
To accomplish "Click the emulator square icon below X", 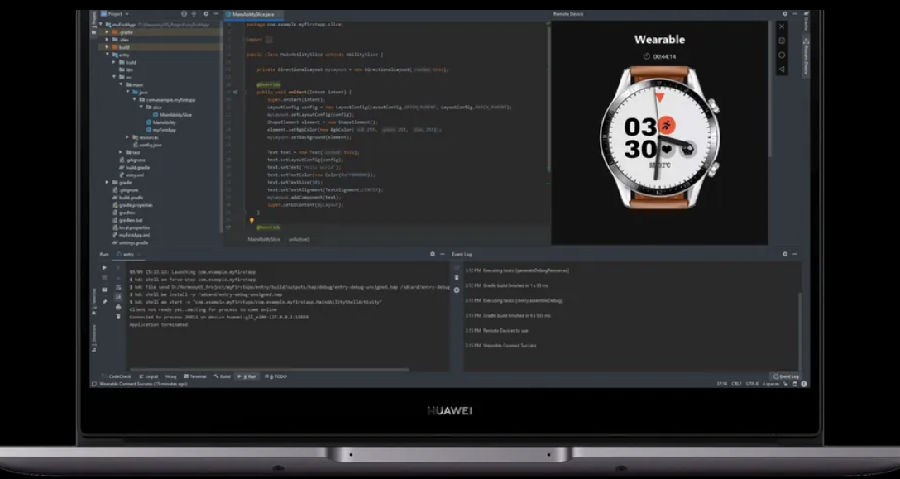I will (781, 41).
